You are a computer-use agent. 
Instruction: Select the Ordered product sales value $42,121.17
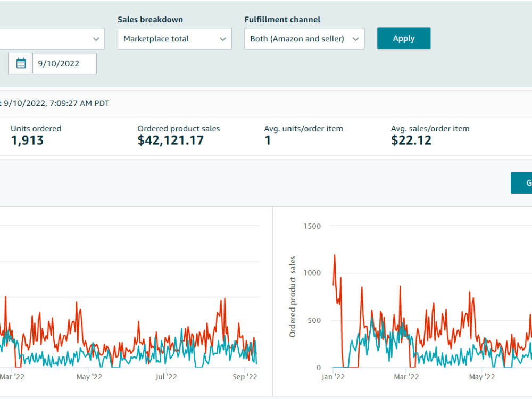170,140
